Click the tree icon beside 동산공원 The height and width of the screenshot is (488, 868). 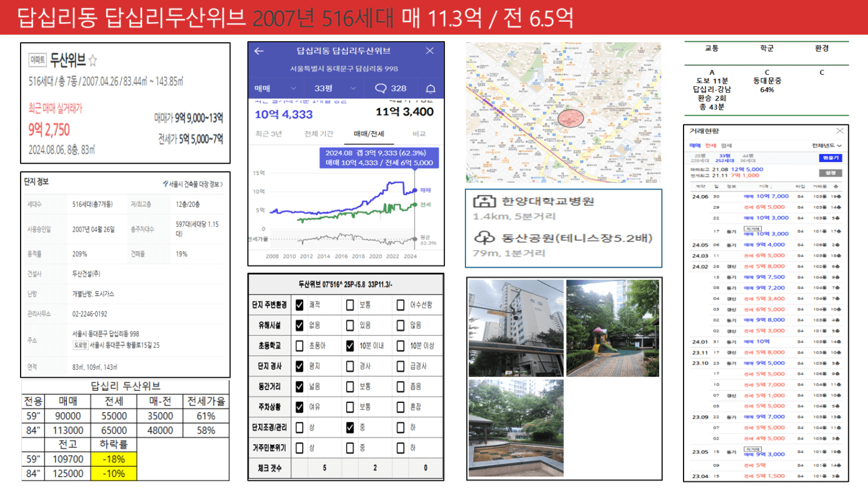(x=484, y=237)
